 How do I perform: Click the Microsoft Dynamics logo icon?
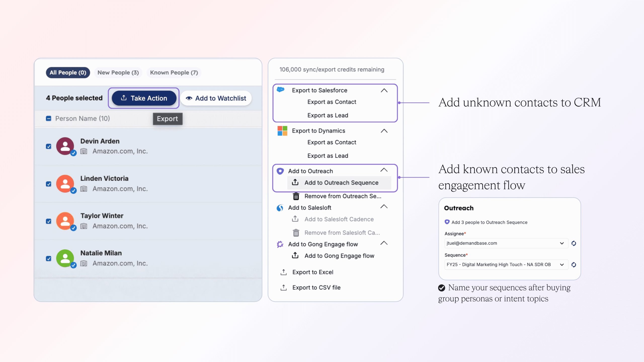282,131
